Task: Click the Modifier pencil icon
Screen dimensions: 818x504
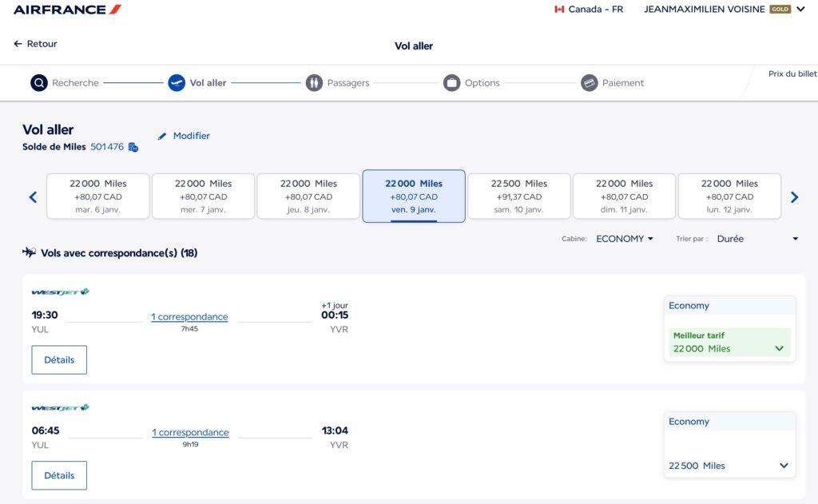Action: [163, 137]
